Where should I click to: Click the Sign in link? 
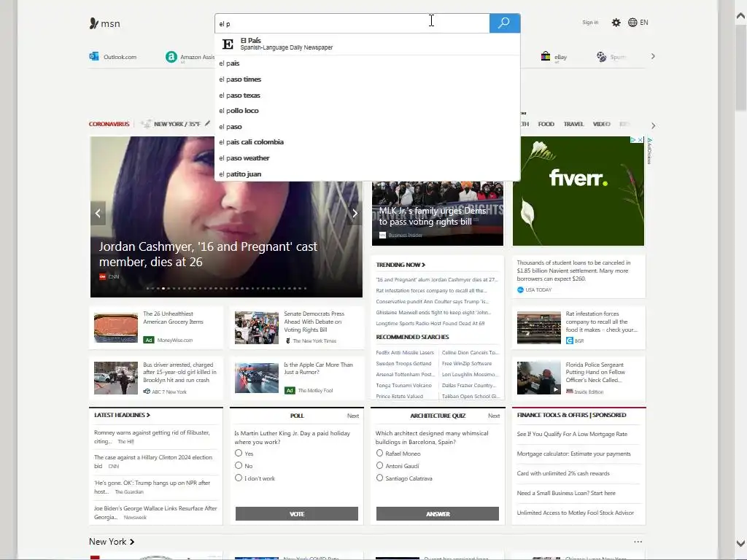pyautogui.click(x=590, y=23)
